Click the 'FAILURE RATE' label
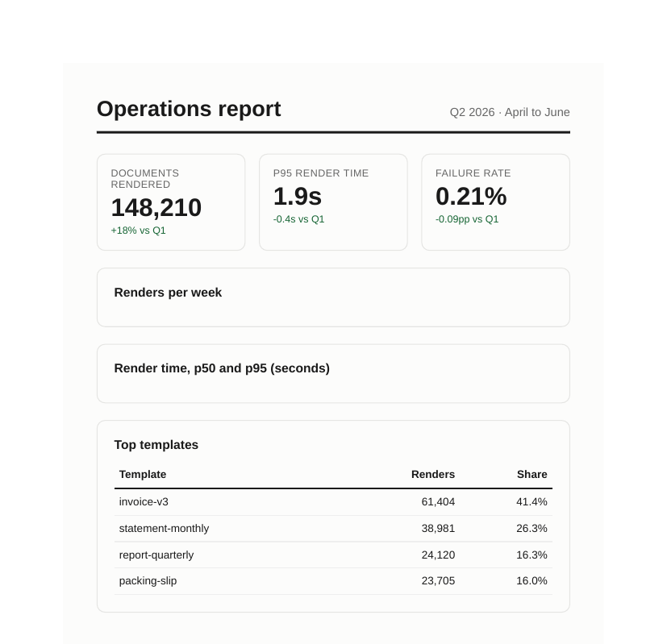 473,173
